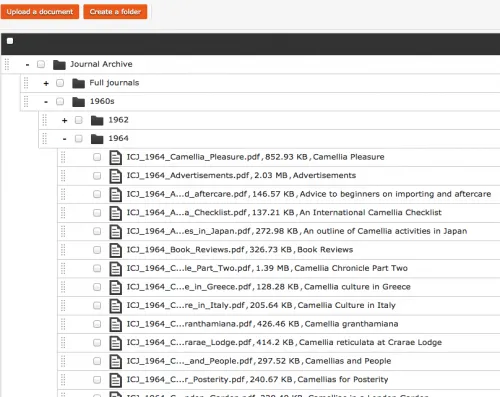This screenshot has width=500, height=397.
Task: Click the Upload a document button
Action: [40, 12]
